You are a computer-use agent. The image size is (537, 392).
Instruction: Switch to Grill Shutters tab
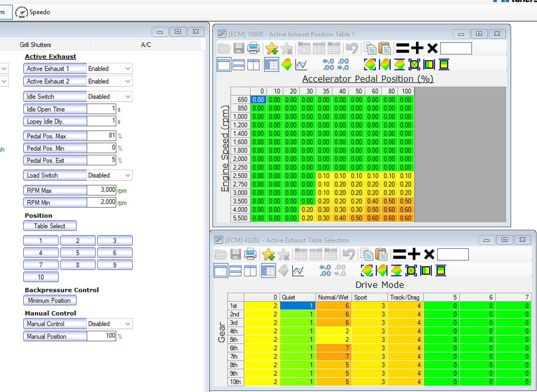[35, 45]
